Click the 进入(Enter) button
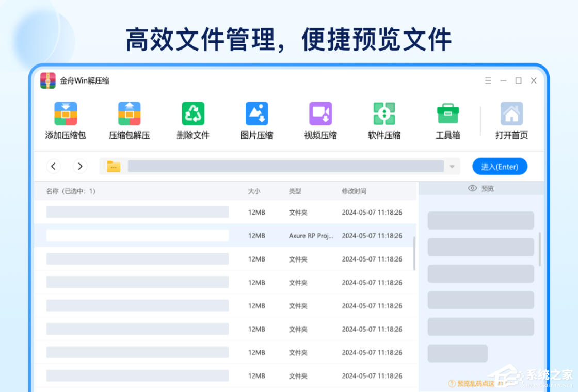 tap(500, 166)
